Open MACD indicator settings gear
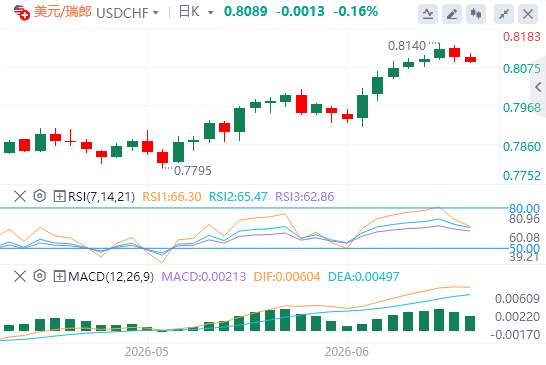The height and width of the screenshot is (365, 546). pos(40,276)
